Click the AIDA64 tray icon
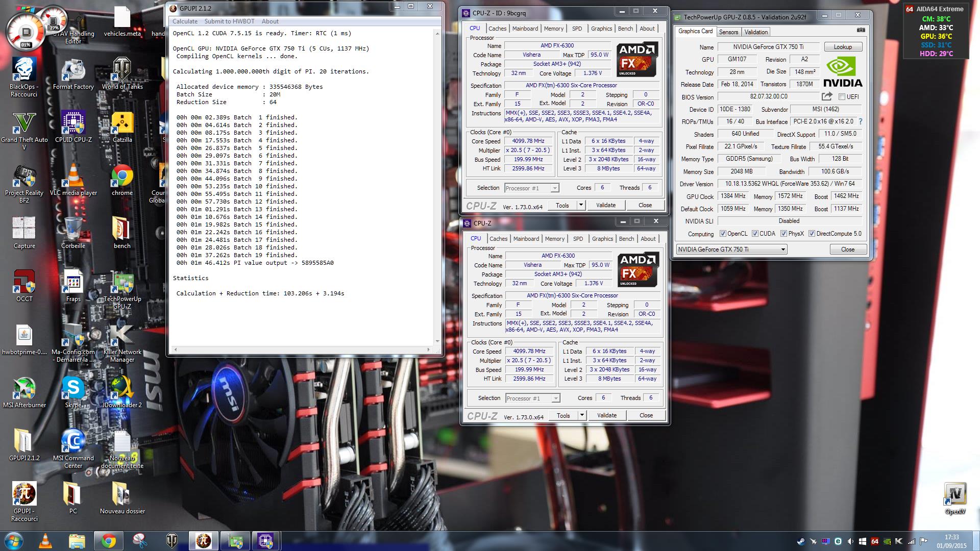The image size is (980, 551). coord(874,541)
